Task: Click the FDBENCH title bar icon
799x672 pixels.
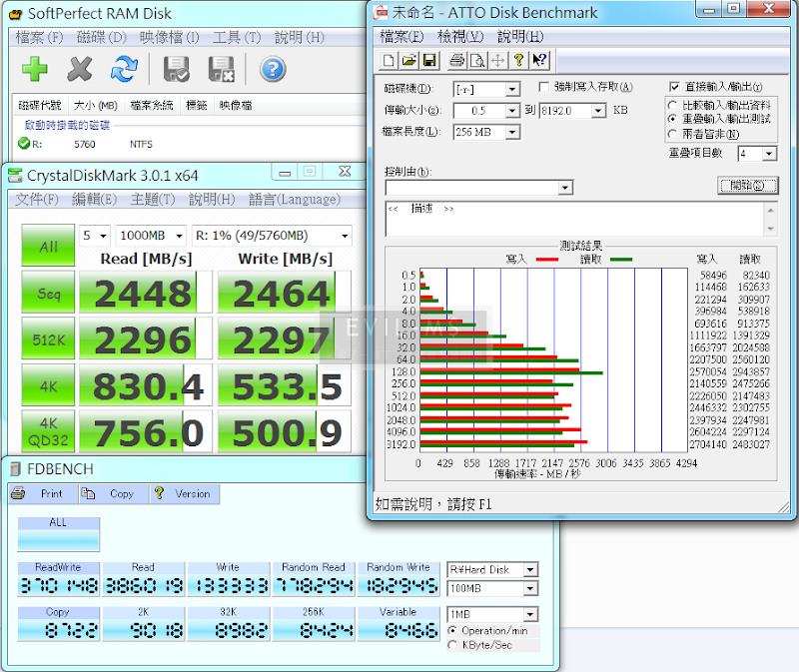Action: pos(16,468)
